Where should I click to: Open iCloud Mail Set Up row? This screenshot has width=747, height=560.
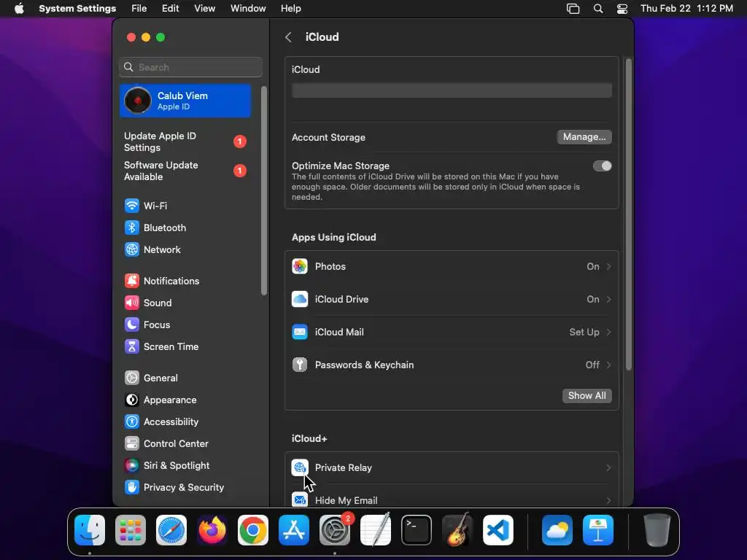click(452, 332)
